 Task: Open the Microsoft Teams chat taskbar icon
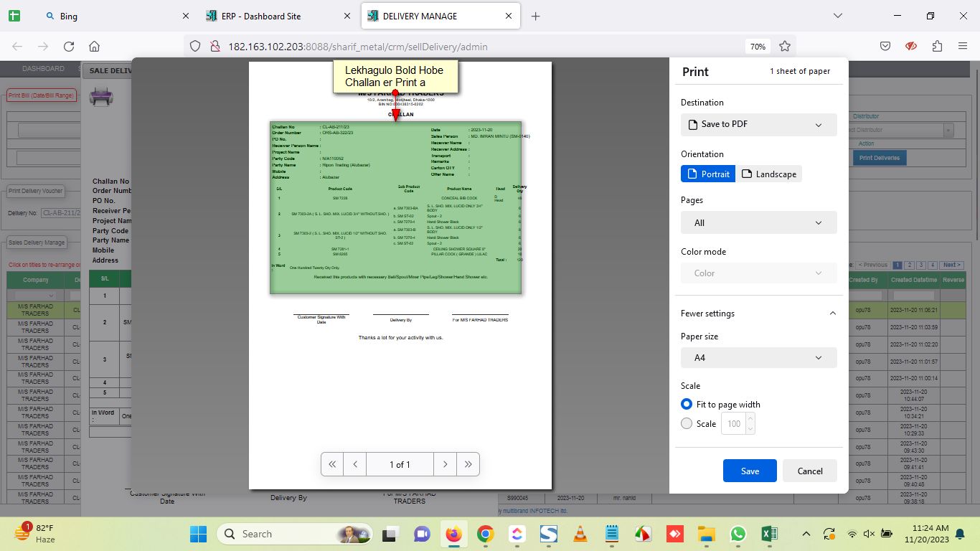pyautogui.click(x=421, y=534)
